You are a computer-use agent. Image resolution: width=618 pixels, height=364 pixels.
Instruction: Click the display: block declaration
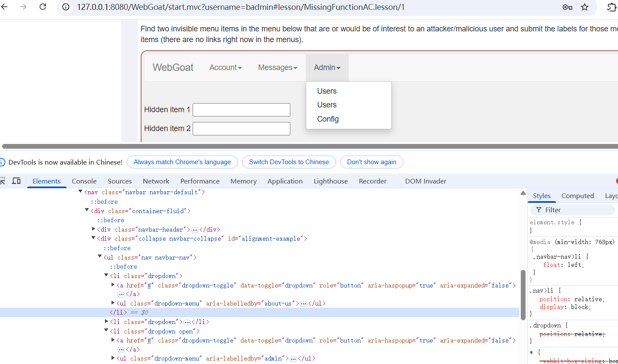(x=565, y=307)
